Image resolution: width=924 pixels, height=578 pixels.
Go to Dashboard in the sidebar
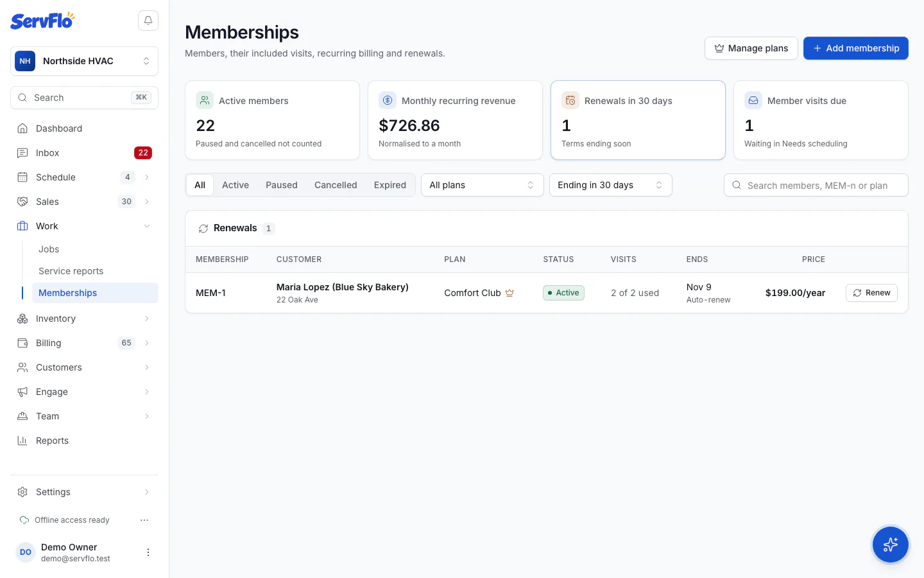pos(84,128)
